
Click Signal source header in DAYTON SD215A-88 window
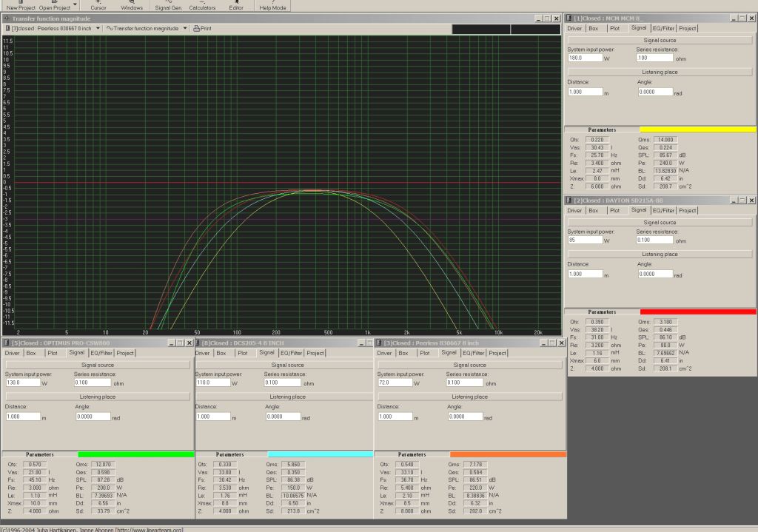click(660, 223)
